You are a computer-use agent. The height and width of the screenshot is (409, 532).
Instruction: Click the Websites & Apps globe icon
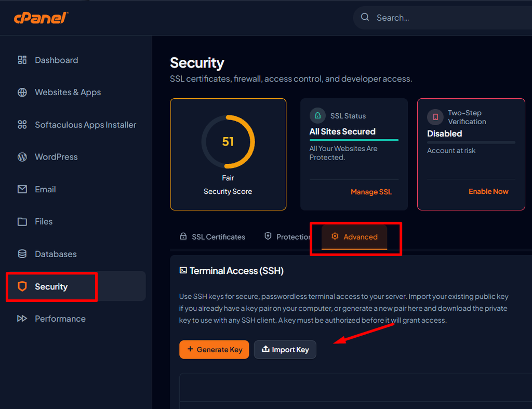click(x=22, y=93)
